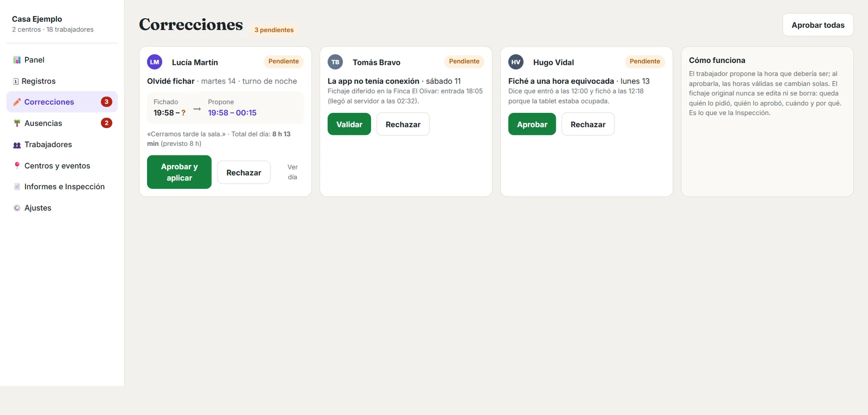Click the Pendiente tag on Lucía Martín's card

(x=283, y=61)
